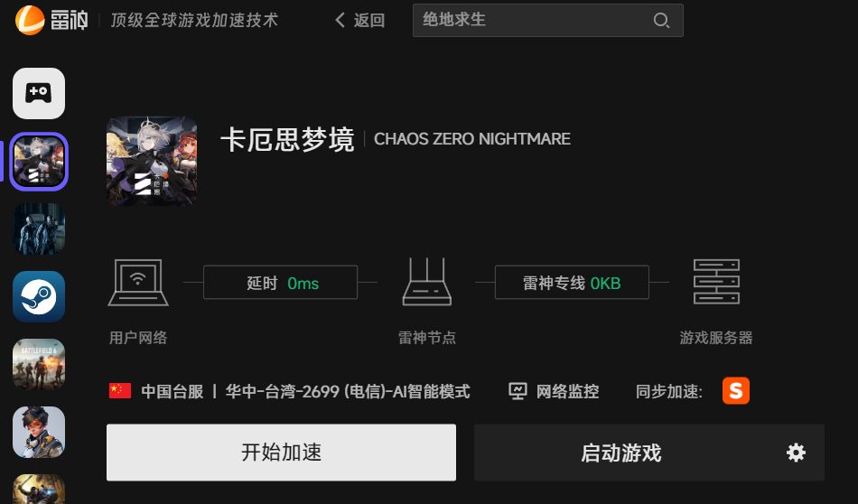Open the Battlefield 6 sidebar entry

39,365
